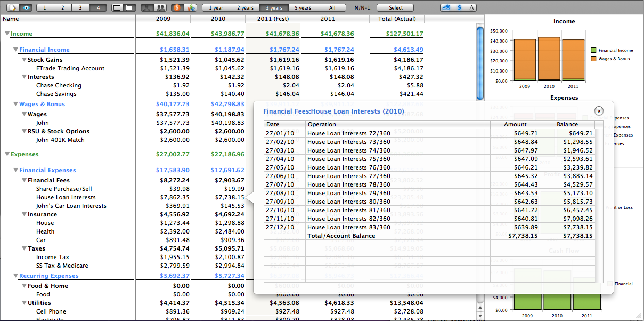Viewport: 644px width, 321px height.
Task: Select the two people silhouette icon
Action: 160,8
